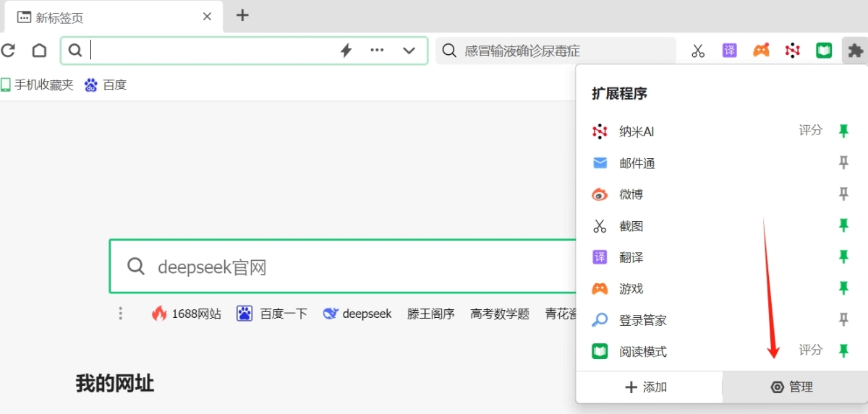The image size is (868, 414).
Task: Pin the 微博 extension to toolbar
Action: click(843, 194)
